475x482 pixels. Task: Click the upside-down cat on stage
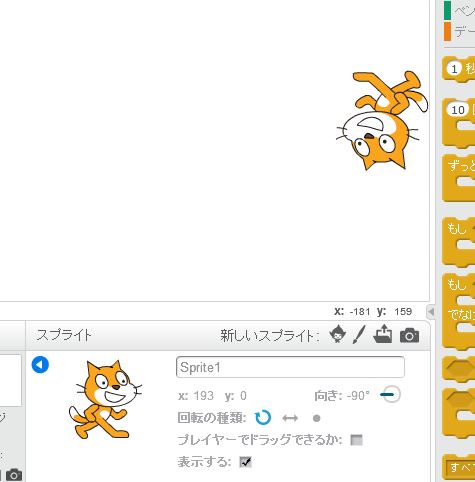[x=382, y=120]
